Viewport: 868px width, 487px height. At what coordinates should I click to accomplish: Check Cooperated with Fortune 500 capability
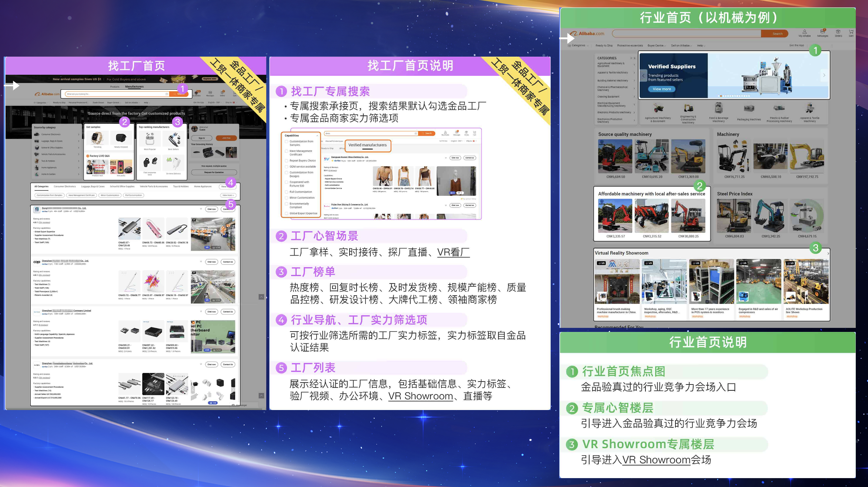click(286, 182)
